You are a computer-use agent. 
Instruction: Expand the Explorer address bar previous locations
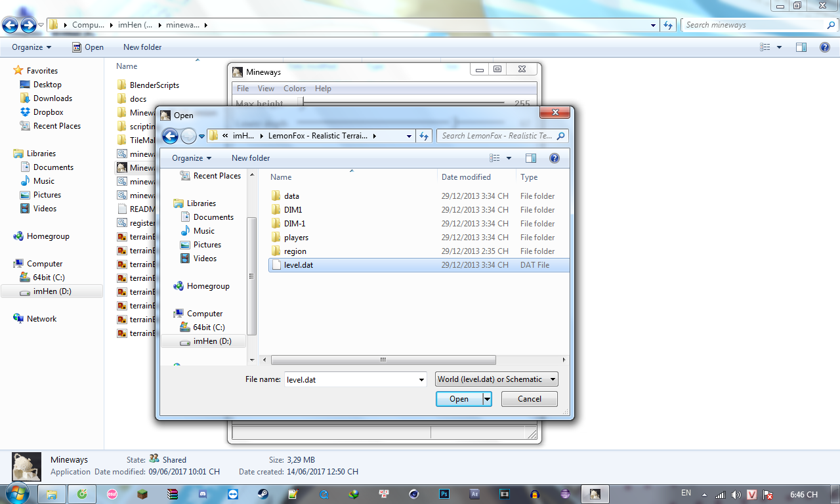(x=653, y=25)
